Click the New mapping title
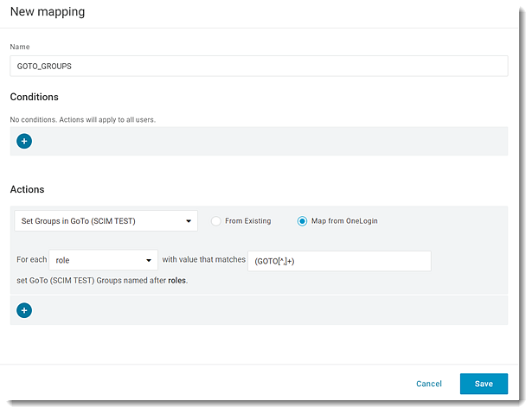 click(48, 12)
